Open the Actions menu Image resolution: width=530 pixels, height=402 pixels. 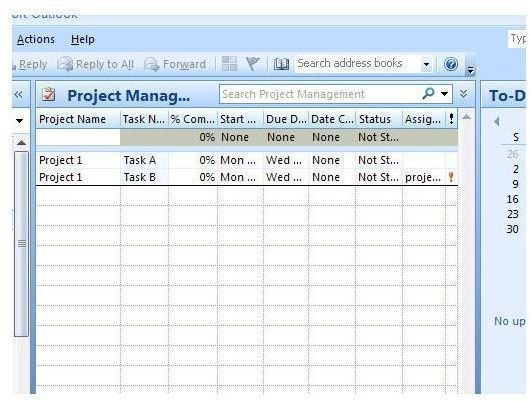36,39
